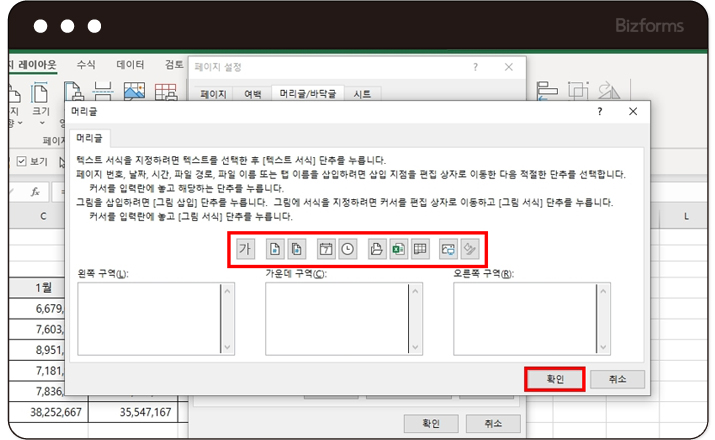This screenshot has width=715, height=440.
Task: Click 취소 in the 머리글 dialog
Action: [617, 379]
